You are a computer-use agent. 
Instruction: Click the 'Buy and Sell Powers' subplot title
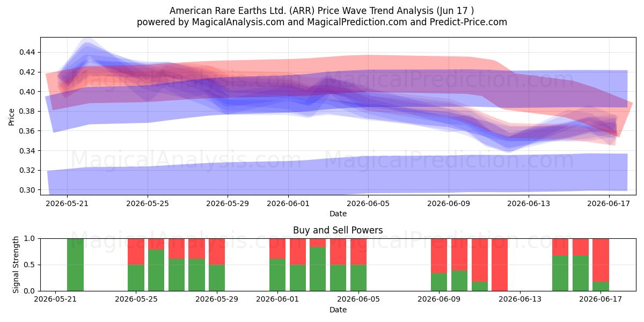(x=338, y=230)
